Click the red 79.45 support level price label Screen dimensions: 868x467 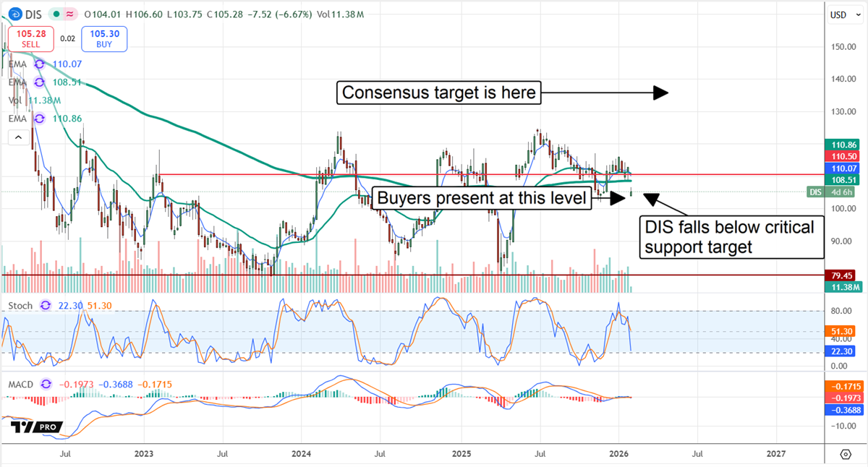pyautogui.click(x=841, y=275)
